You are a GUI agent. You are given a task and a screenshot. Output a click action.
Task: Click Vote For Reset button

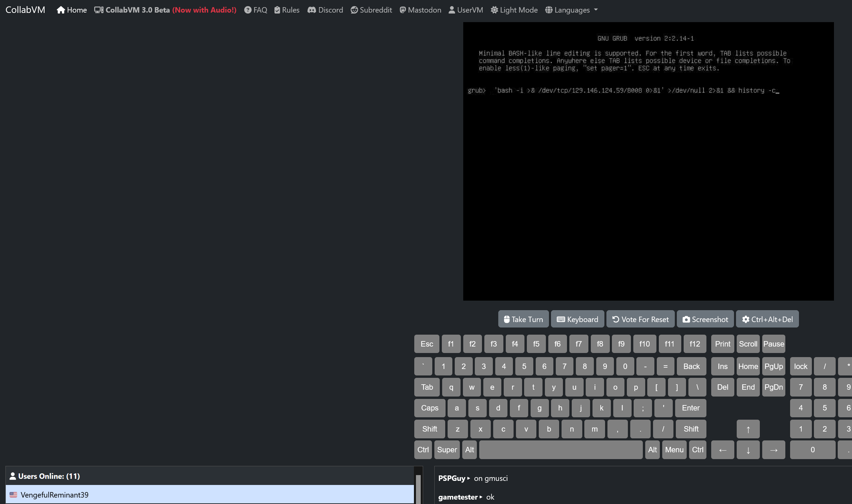(x=640, y=319)
